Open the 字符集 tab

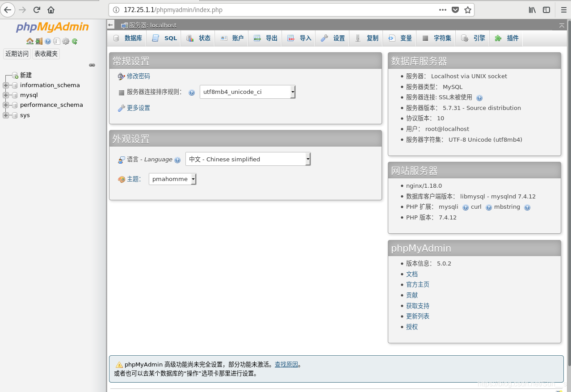[437, 38]
